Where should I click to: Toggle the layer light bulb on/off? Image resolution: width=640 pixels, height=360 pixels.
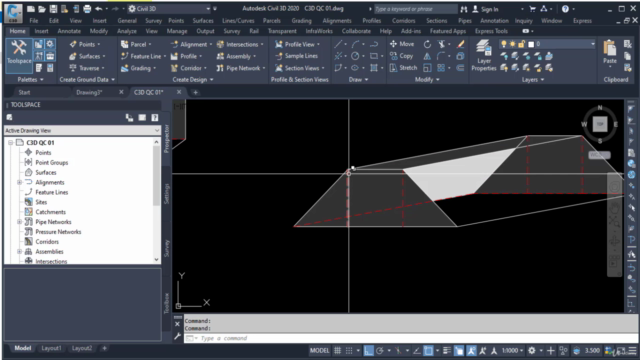[504, 44]
